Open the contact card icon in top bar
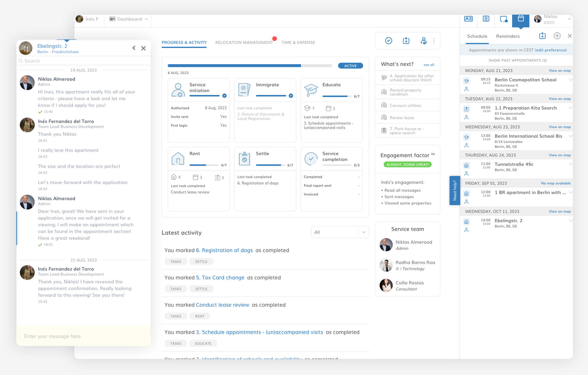The image size is (588, 375). point(468,19)
